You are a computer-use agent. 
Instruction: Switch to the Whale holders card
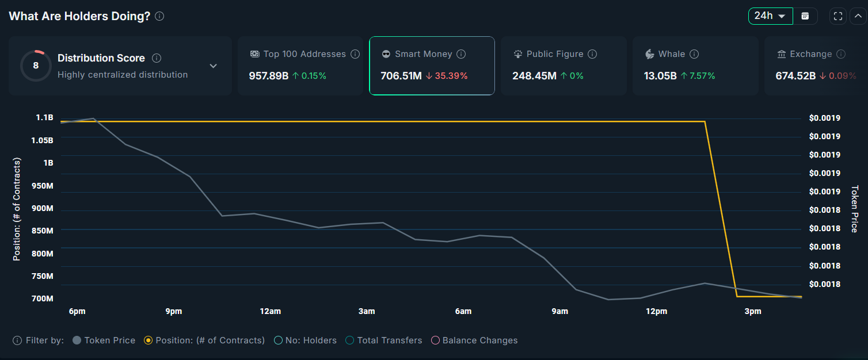click(x=695, y=65)
